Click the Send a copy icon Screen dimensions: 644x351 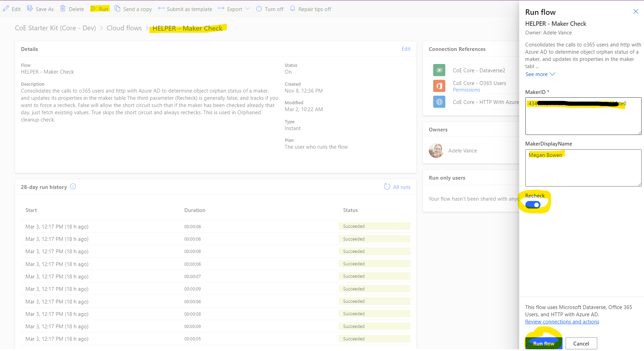[x=117, y=9]
